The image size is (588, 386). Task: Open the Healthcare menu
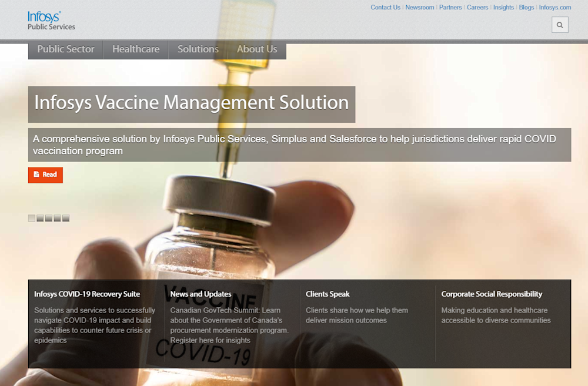[x=136, y=49]
